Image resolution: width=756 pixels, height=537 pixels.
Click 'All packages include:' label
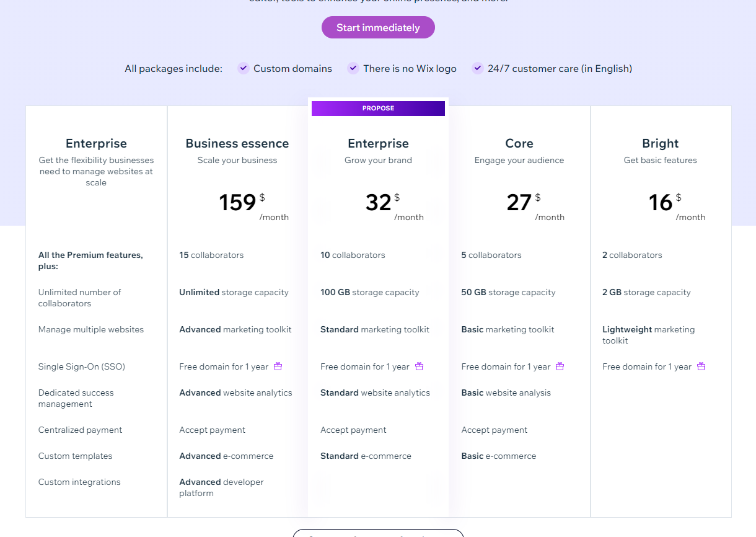174,69
